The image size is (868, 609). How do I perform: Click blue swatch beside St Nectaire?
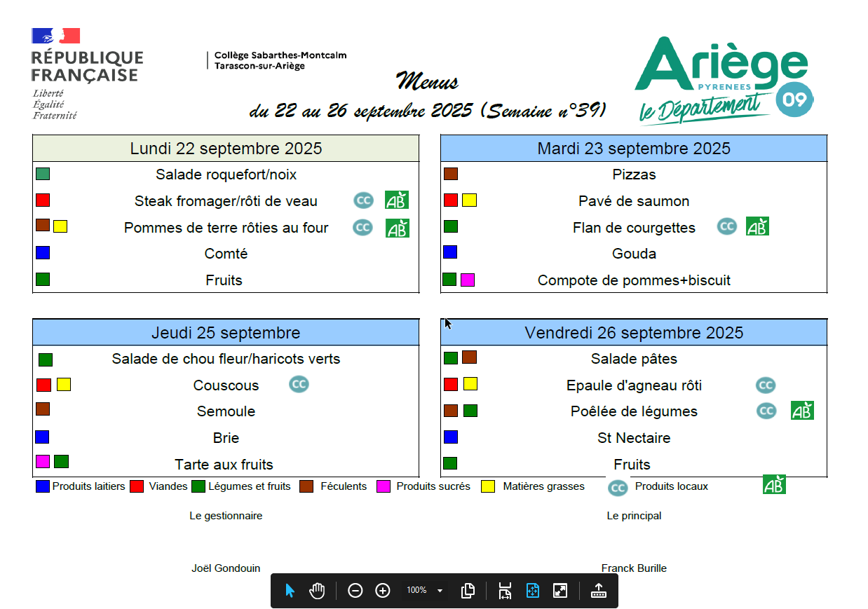pos(451,437)
